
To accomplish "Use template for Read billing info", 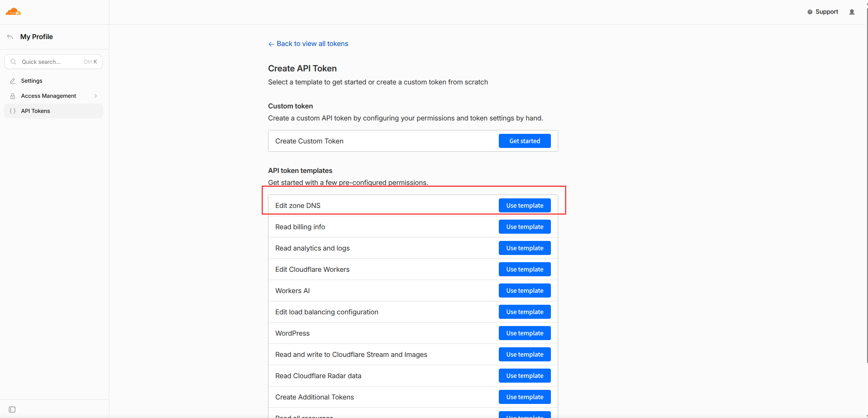I will click(525, 227).
